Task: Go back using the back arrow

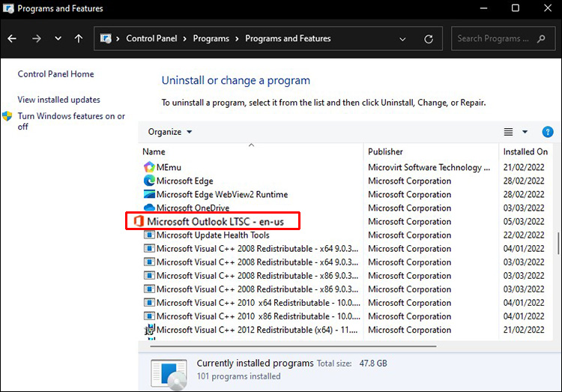Action: (x=12, y=38)
